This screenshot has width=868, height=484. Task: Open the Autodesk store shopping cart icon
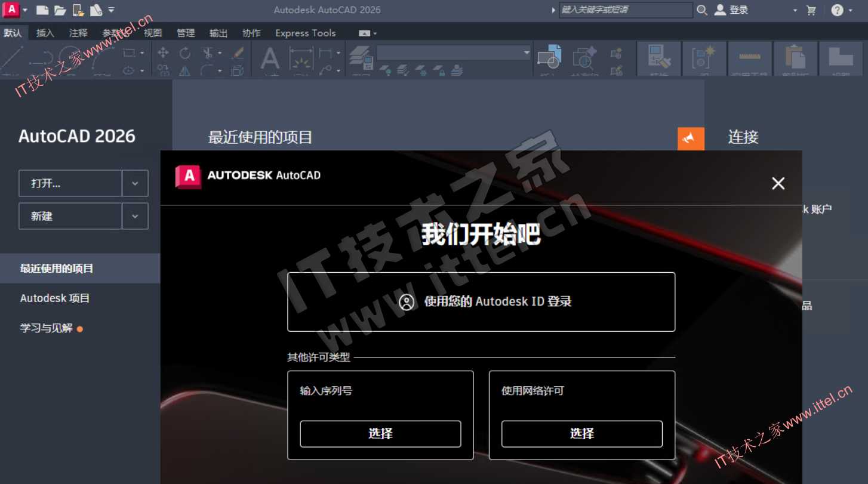tap(811, 10)
